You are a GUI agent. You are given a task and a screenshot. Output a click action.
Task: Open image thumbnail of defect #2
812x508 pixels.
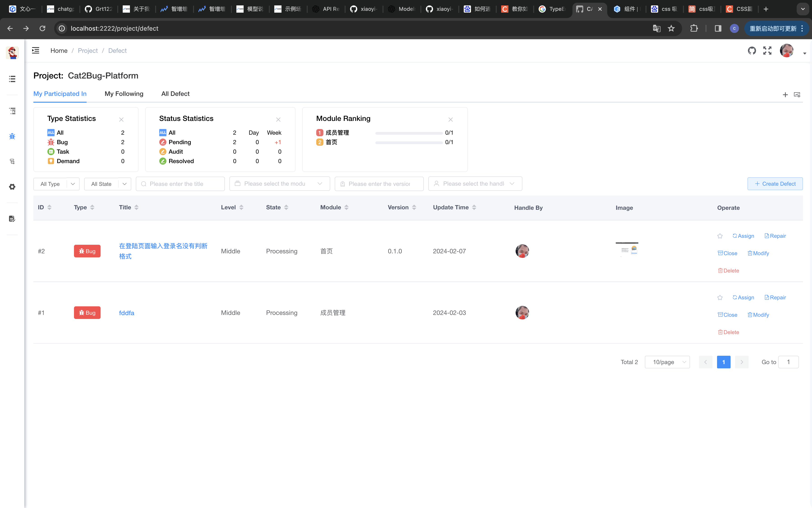(x=627, y=249)
